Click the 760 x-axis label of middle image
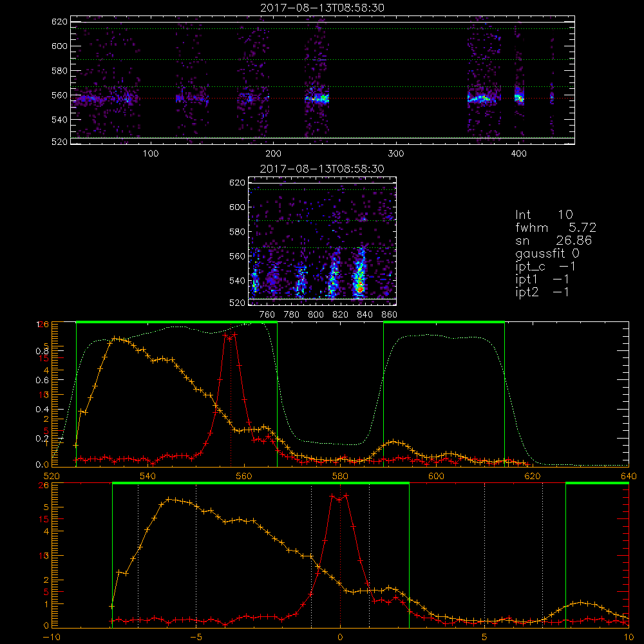The width and height of the screenshot is (644, 644). (267, 315)
